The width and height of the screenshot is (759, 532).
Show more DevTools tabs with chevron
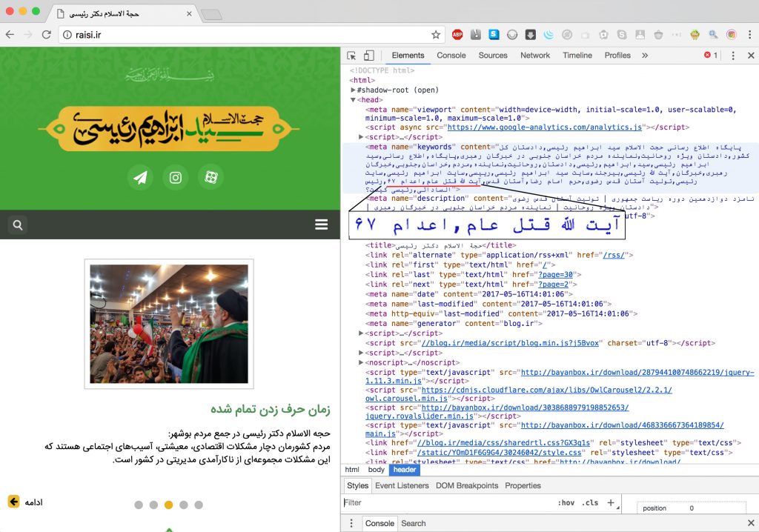(645, 56)
